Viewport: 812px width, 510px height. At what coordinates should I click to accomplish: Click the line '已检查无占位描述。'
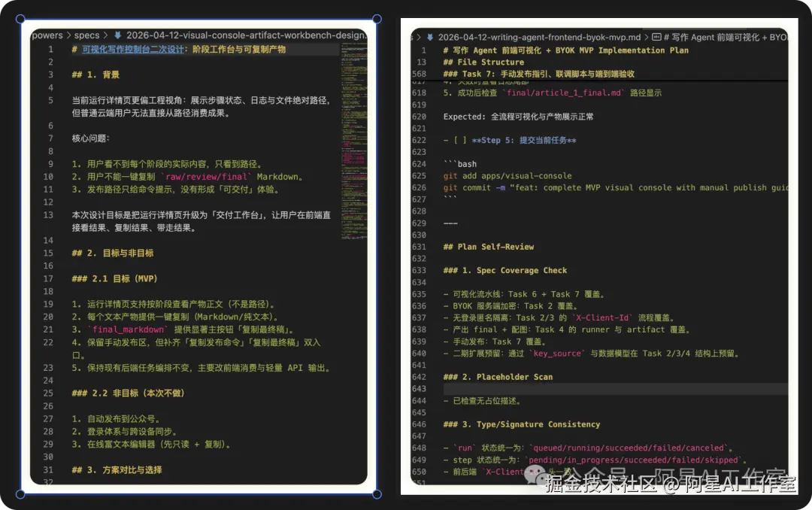pos(483,401)
